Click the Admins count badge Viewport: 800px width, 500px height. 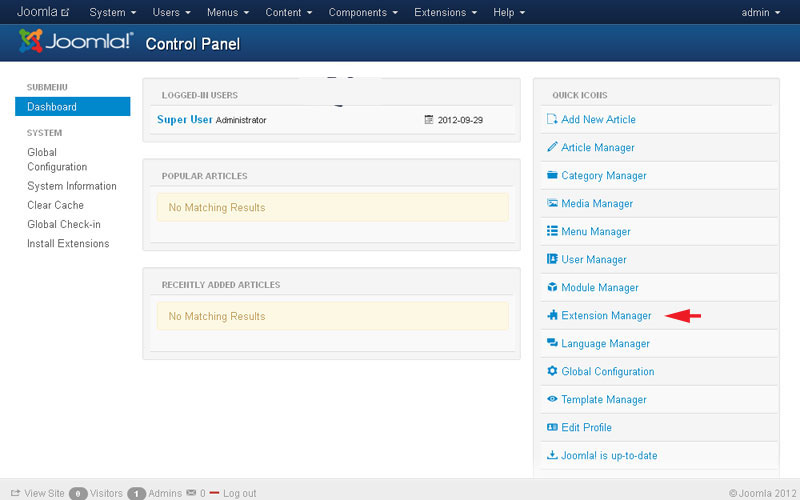click(137, 493)
